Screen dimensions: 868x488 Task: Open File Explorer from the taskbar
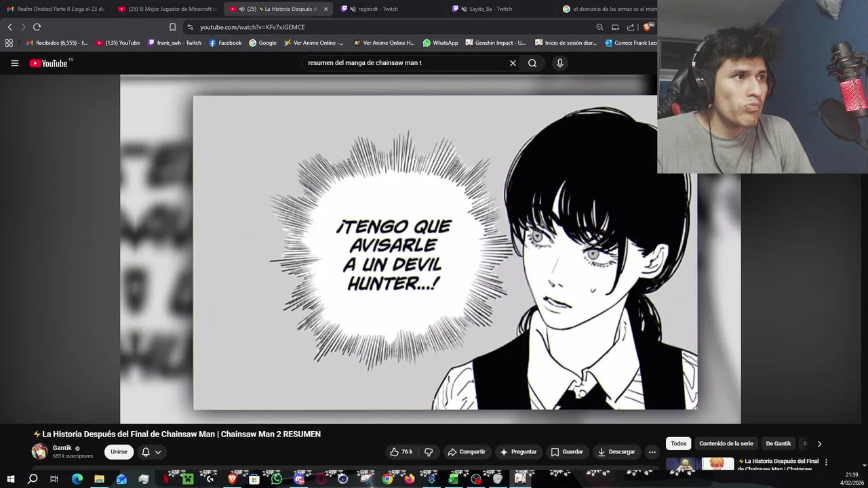pyautogui.click(x=99, y=479)
